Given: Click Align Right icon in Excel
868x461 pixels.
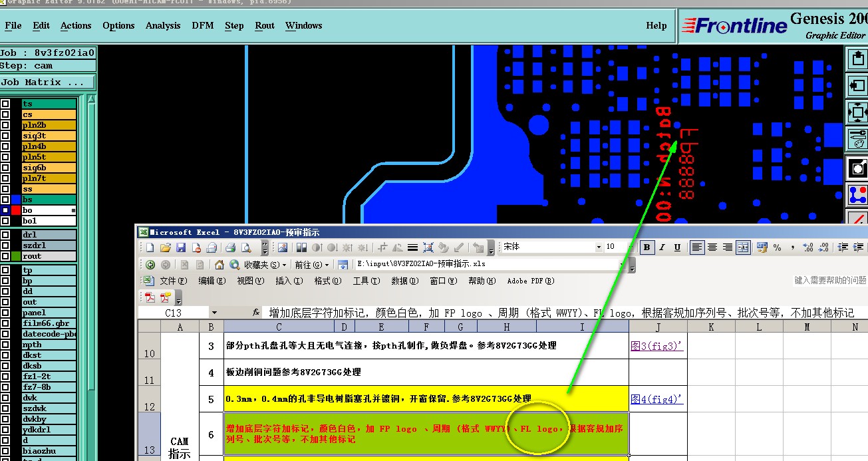Looking at the screenshot, I should pyautogui.click(x=728, y=247).
